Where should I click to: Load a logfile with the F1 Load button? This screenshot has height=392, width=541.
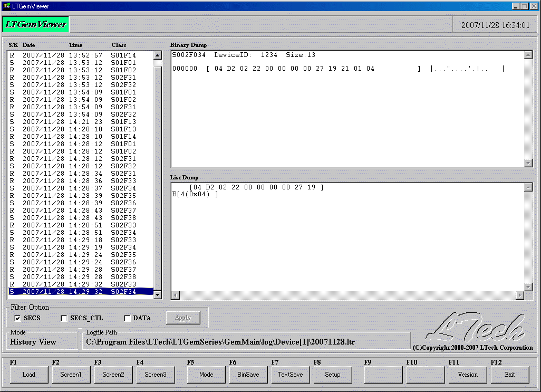[29, 375]
